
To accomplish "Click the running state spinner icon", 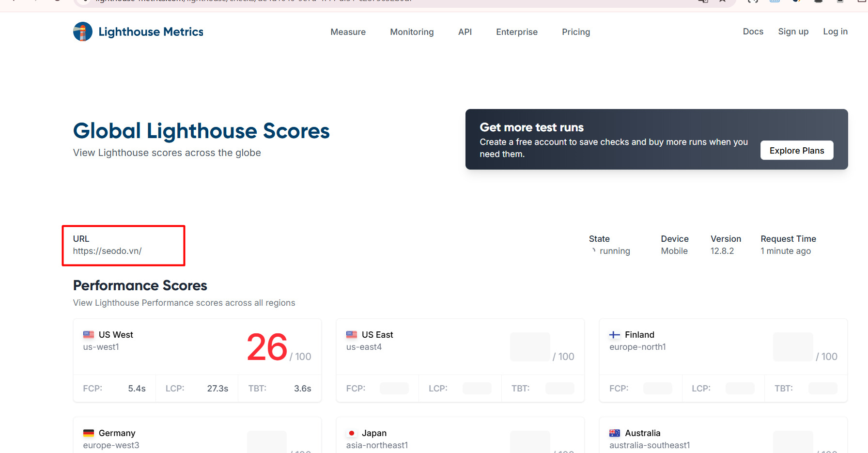I will point(593,250).
